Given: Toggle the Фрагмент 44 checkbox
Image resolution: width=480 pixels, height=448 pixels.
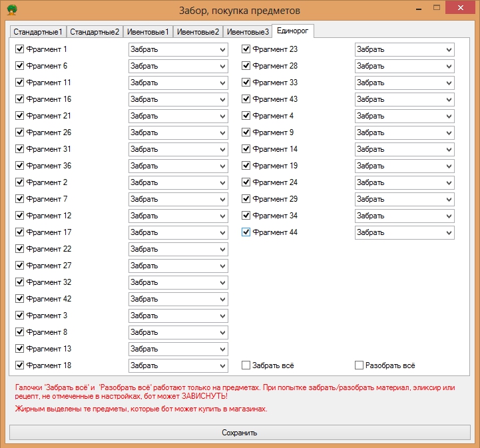Looking at the screenshot, I should [x=246, y=232].
